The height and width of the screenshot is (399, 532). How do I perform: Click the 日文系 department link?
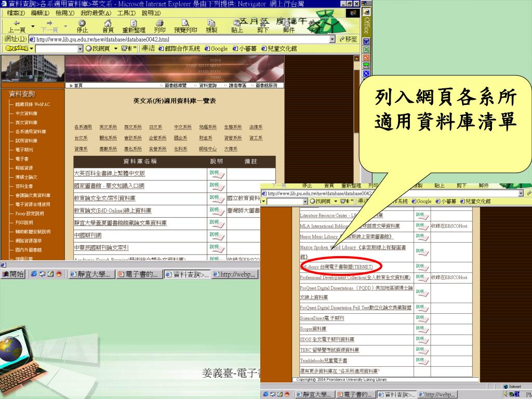(x=155, y=127)
